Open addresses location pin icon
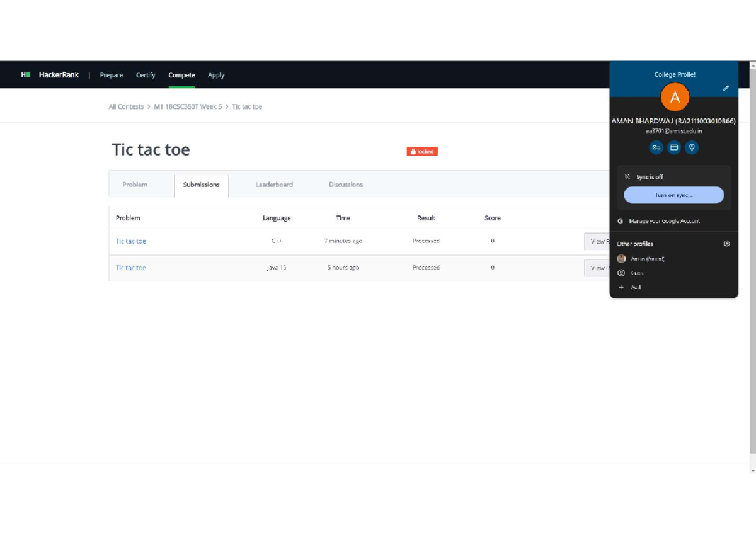756x534 pixels. tap(692, 147)
